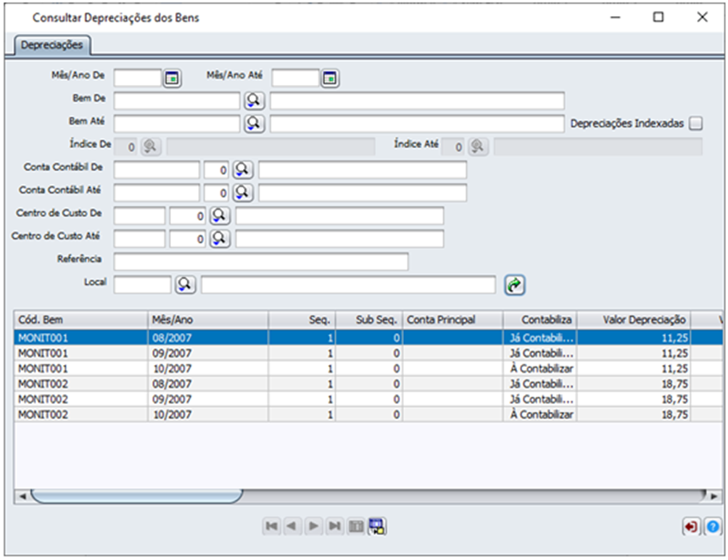The height and width of the screenshot is (560, 728).
Task: Go to last record navigation button
Action: 334,526
